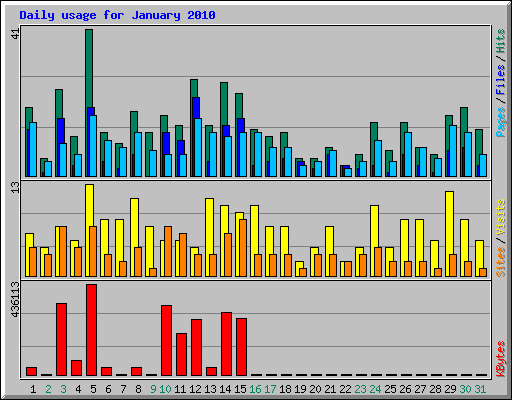Viewport: 512px width, 400px height.
Task: Click day label 24 on x-axis
Action: click(x=375, y=389)
